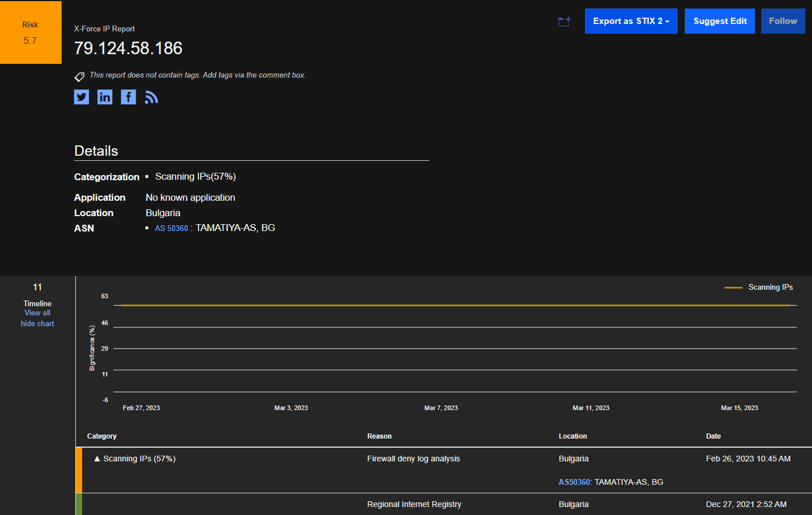
Task: Click hide chart link
Action: click(x=38, y=323)
